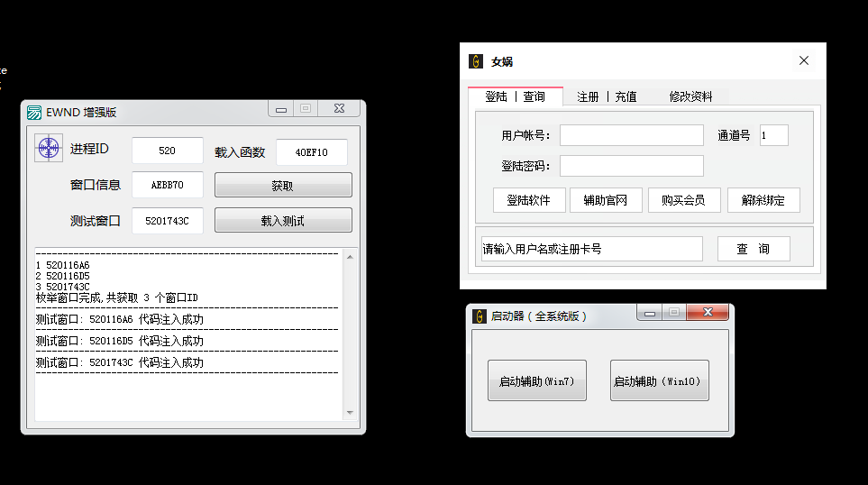The width and height of the screenshot is (868, 485).
Task: Click the 用户帐号 input field
Action: pyautogui.click(x=631, y=135)
